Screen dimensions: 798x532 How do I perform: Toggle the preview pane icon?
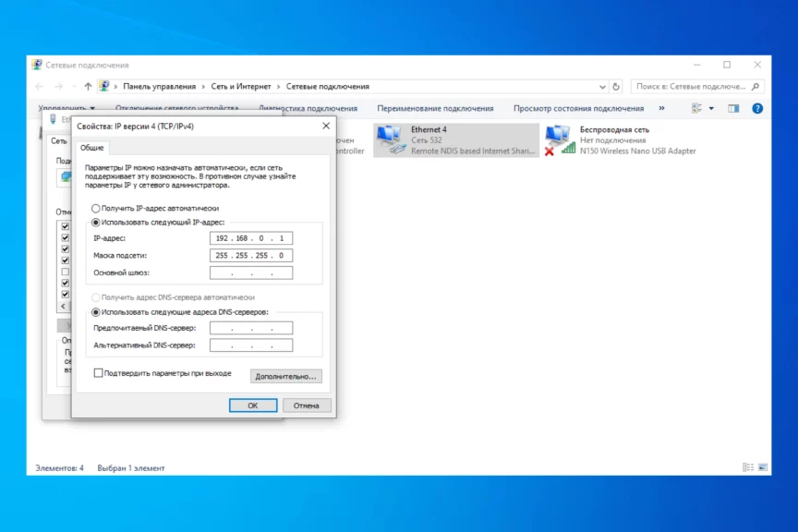[x=733, y=108]
